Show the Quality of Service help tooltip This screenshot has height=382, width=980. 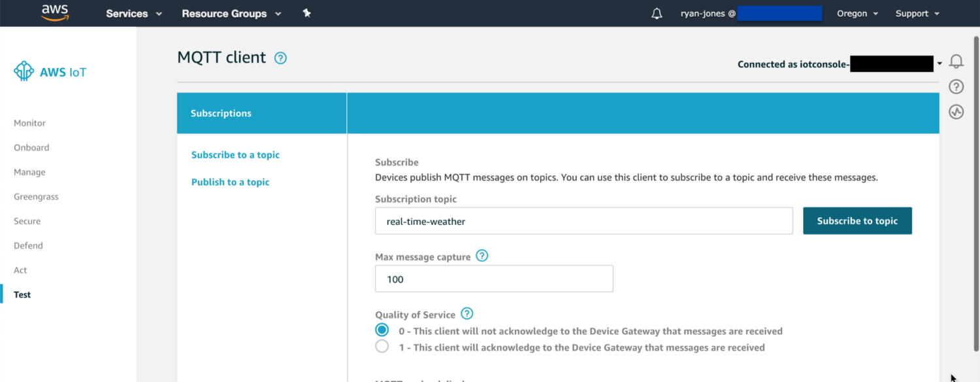click(x=466, y=313)
